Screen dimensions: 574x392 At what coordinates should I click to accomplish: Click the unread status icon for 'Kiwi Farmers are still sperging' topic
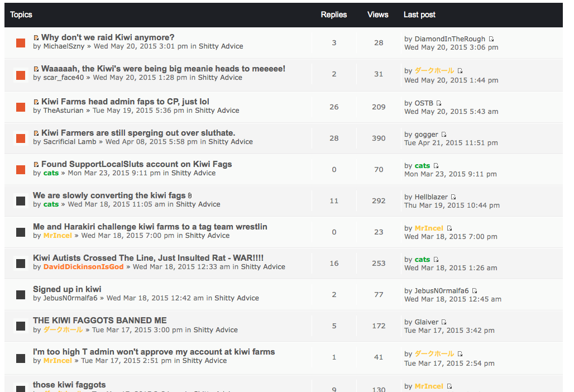click(x=21, y=138)
